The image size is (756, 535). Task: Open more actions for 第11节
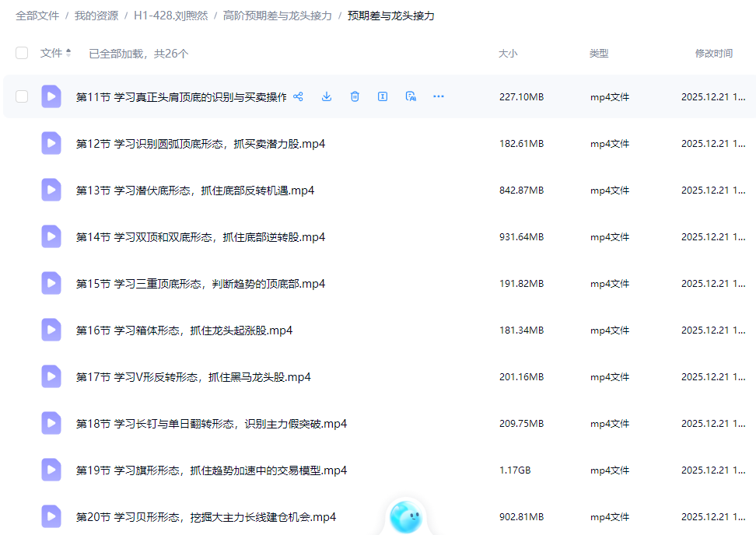(x=438, y=96)
